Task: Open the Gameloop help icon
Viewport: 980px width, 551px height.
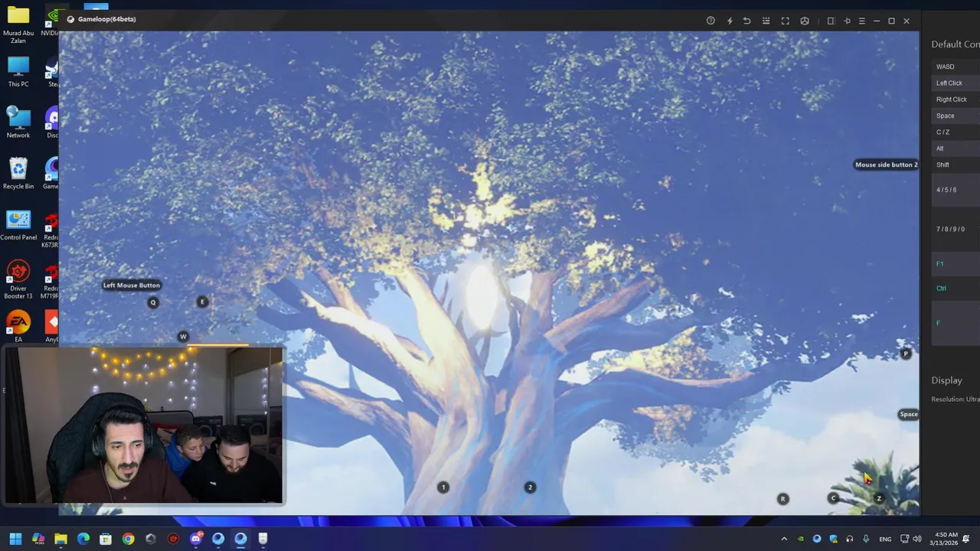Action: click(710, 21)
